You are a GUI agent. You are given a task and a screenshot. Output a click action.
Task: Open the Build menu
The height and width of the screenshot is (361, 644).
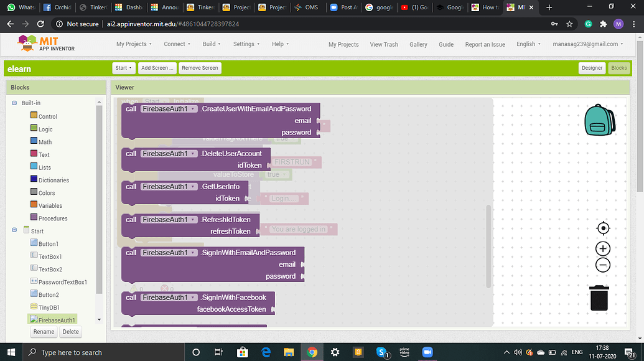(x=212, y=44)
